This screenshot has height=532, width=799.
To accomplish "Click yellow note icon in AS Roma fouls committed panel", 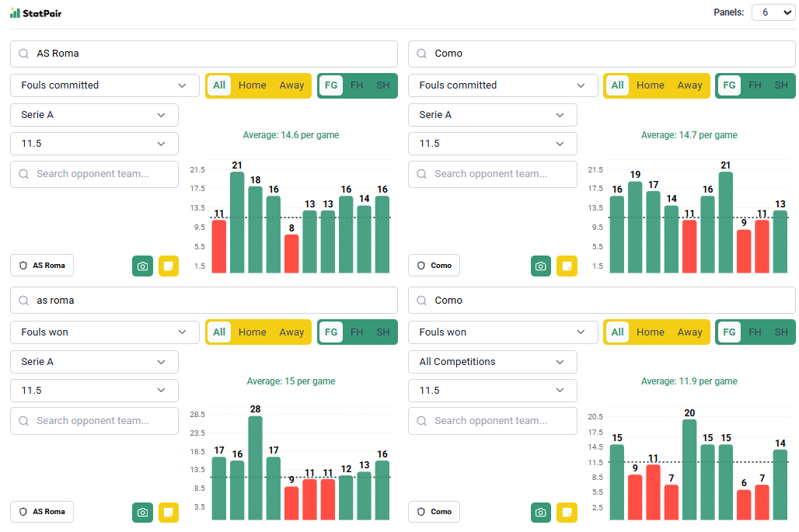I will pyautogui.click(x=169, y=266).
